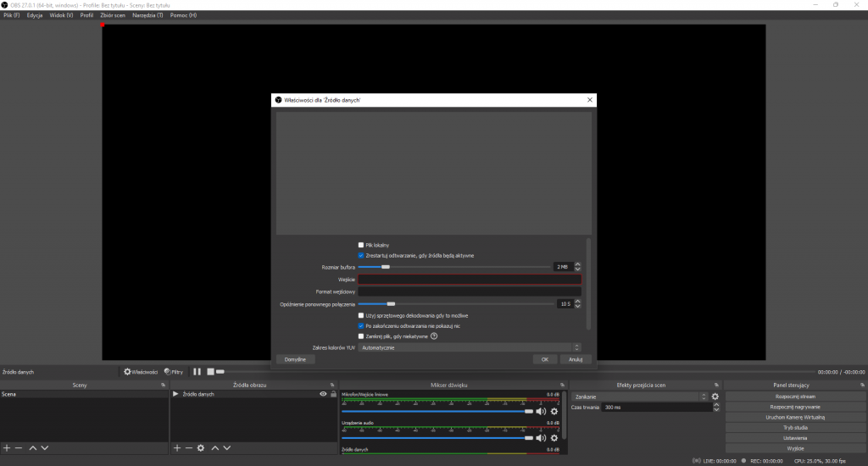
Task: Open transition properties gear next to Zanikanie
Action: (715, 397)
